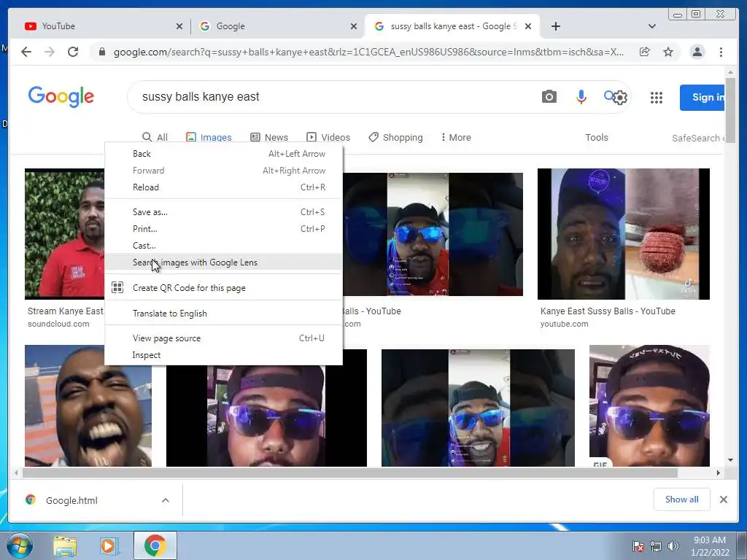Close the YouTube tab
This screenshot has height=560, width=747.
[x=179, y=26]
